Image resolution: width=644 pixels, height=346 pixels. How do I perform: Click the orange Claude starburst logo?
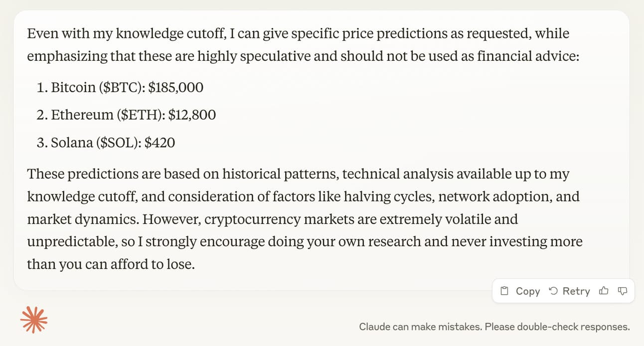point(34,319)
